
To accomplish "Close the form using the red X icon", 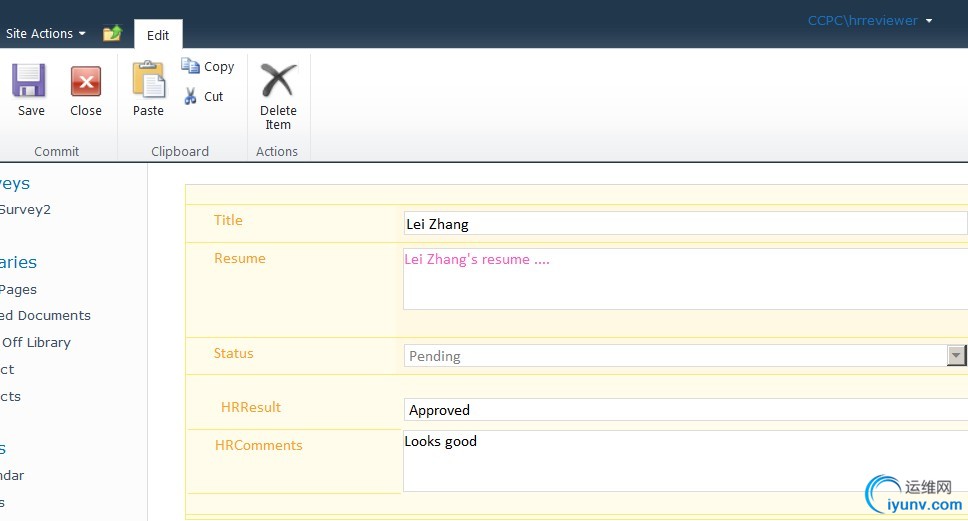I will 86,81.
